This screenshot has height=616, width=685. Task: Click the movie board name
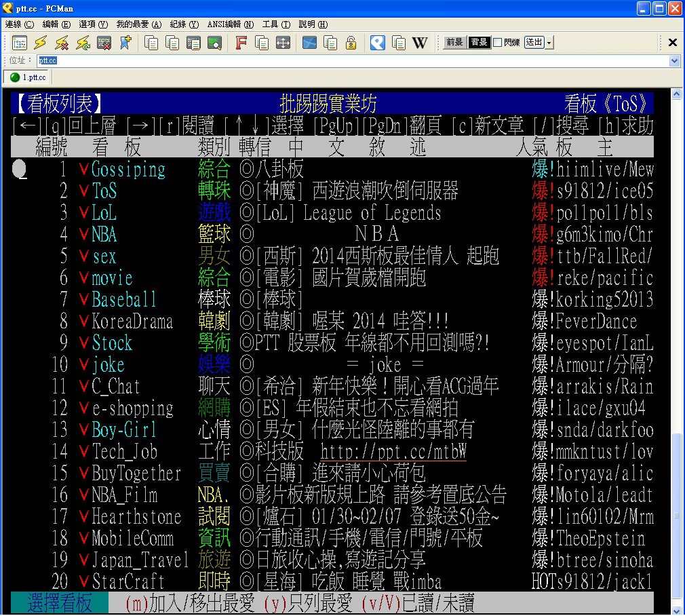(x=113, y=278)
